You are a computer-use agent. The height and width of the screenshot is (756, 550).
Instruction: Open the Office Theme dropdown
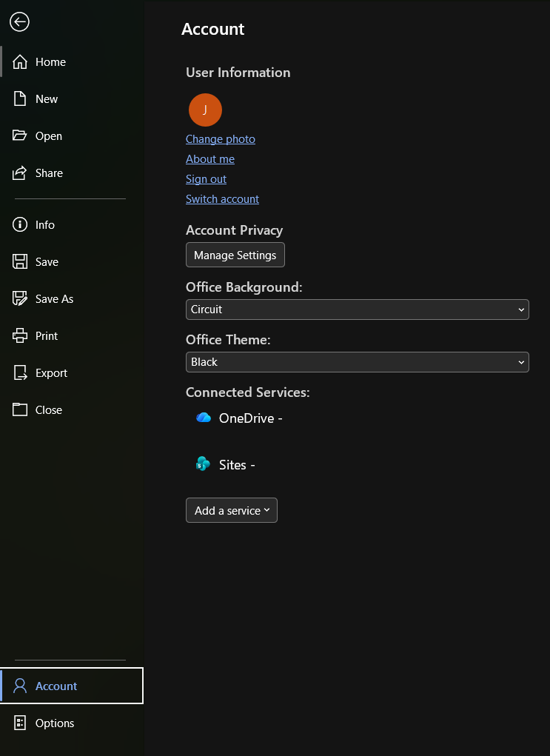[x=358, y=362]
